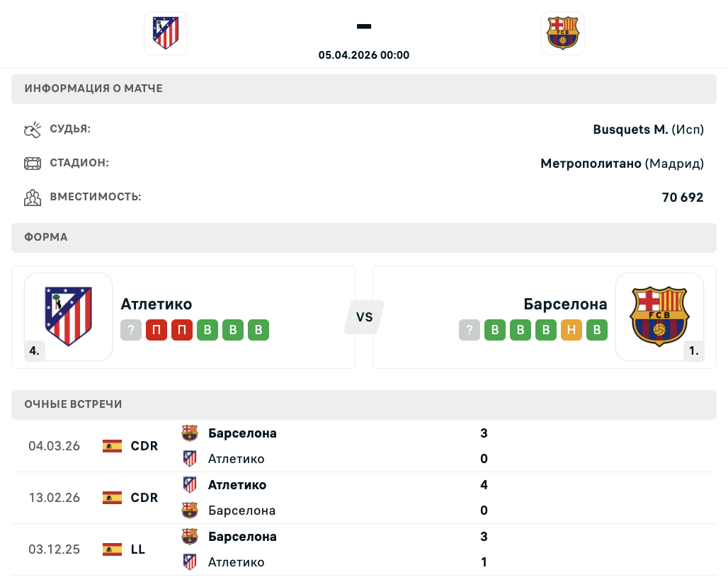Click Atlético's rightmost green В win badge

[258, 331]
